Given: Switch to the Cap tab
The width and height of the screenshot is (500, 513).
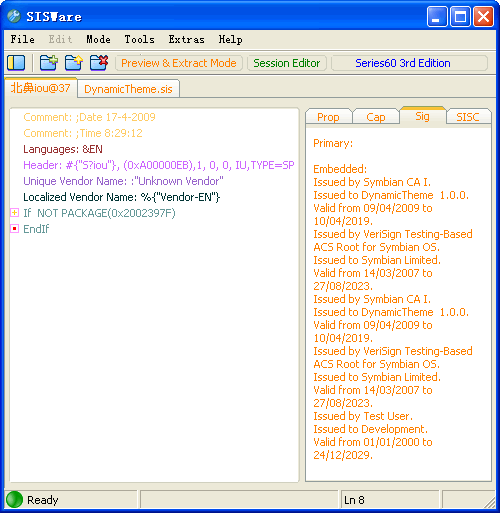Looking at the screenshot, I should tap(376, 117).
